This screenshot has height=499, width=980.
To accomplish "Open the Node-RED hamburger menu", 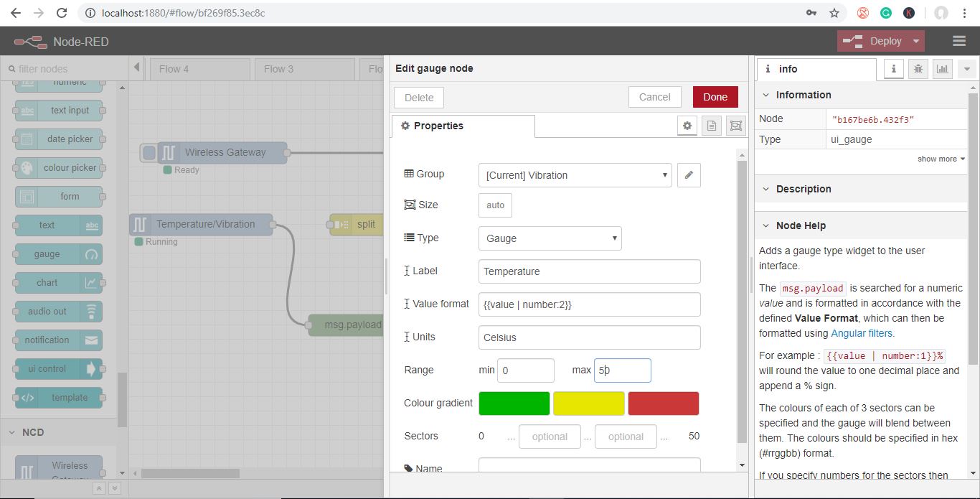I will tap(959, 42).
